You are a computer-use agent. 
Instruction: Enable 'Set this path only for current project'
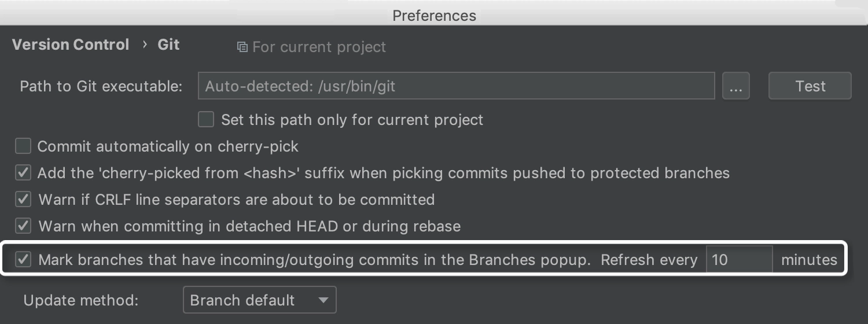(206, 120)
